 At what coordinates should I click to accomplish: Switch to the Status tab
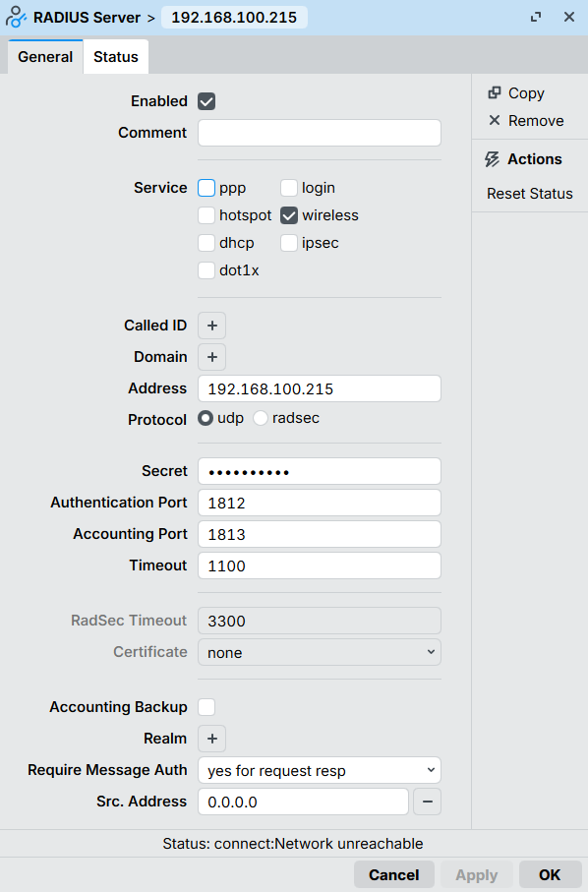point(115,57)
